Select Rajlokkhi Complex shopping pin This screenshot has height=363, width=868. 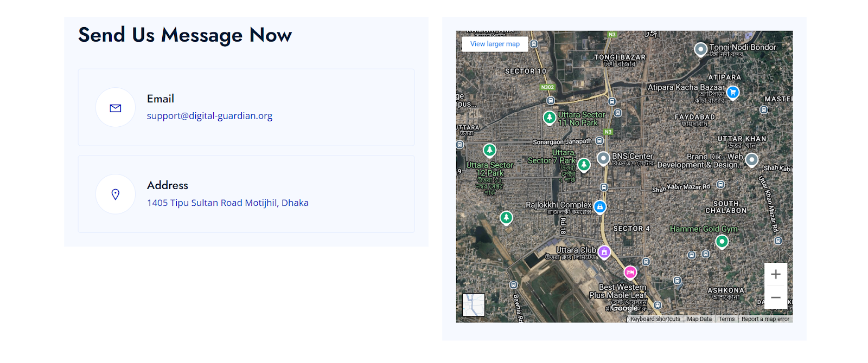coord(599,207)
